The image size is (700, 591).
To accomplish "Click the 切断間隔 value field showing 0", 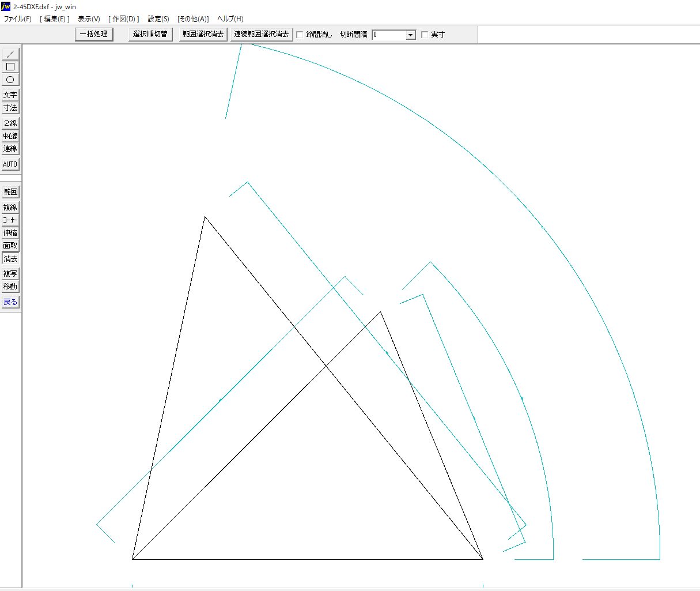I will click(x=389, y=35).
